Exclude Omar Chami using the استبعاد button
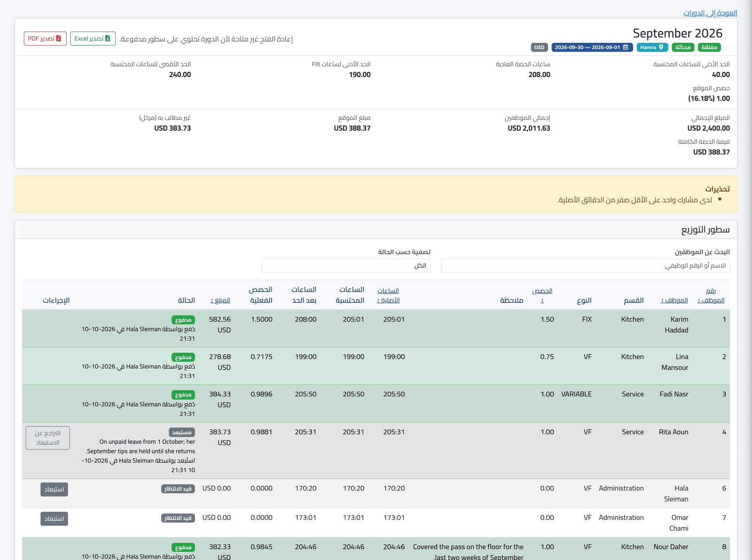Viewport: 752px width, 560px height. (54, 519)
